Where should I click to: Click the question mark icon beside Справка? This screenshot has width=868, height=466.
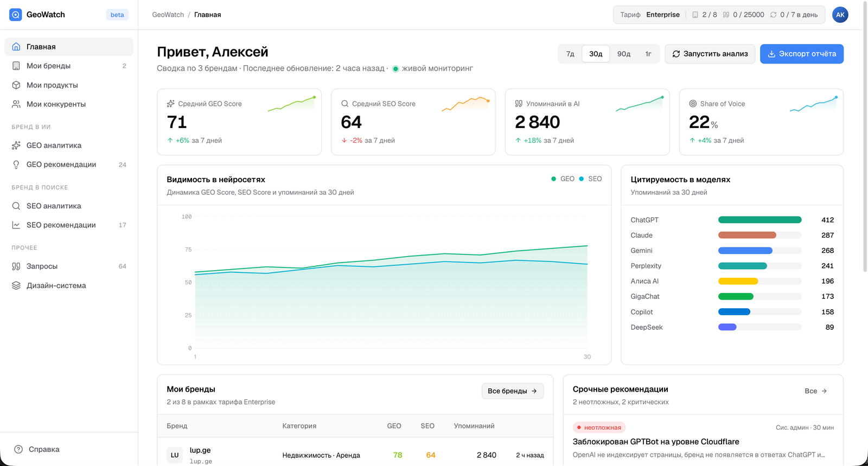(18, 449)
